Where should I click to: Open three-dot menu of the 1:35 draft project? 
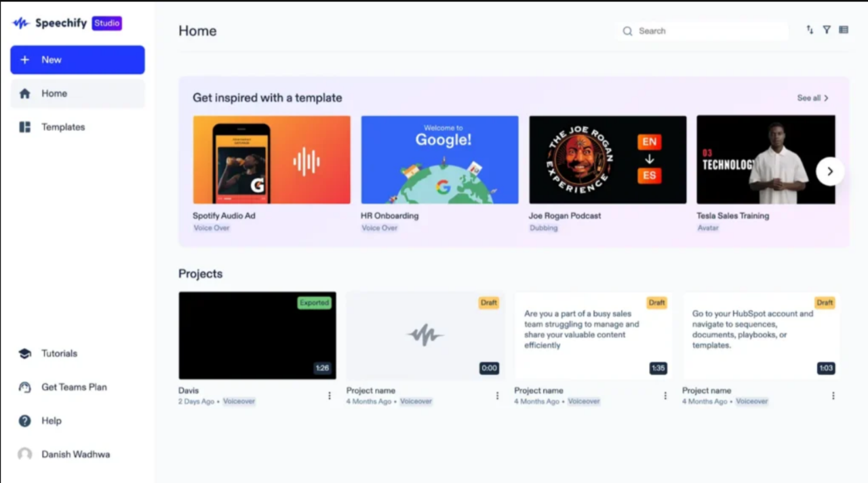click(x=665, y=395)
